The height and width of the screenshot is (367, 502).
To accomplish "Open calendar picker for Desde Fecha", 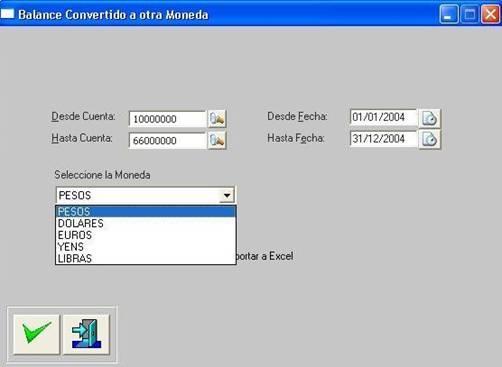I will (x=429, y=118).
